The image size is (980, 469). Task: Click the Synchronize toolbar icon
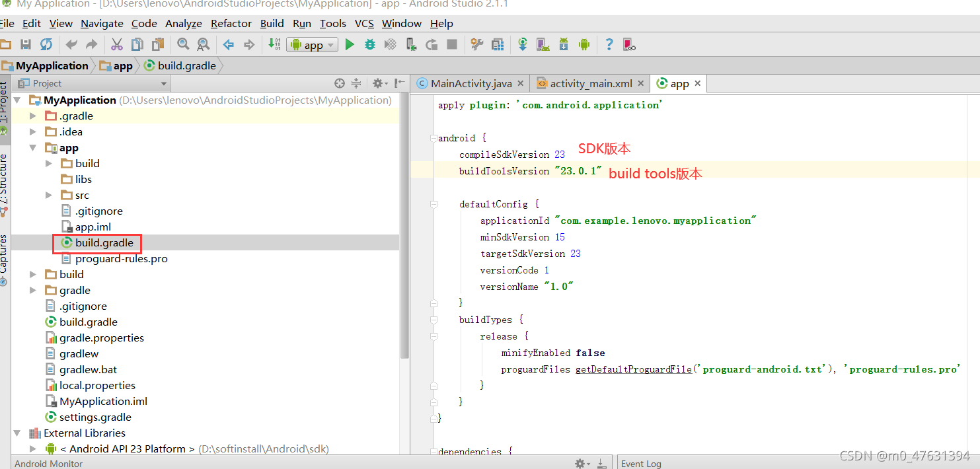click(46, 44)
